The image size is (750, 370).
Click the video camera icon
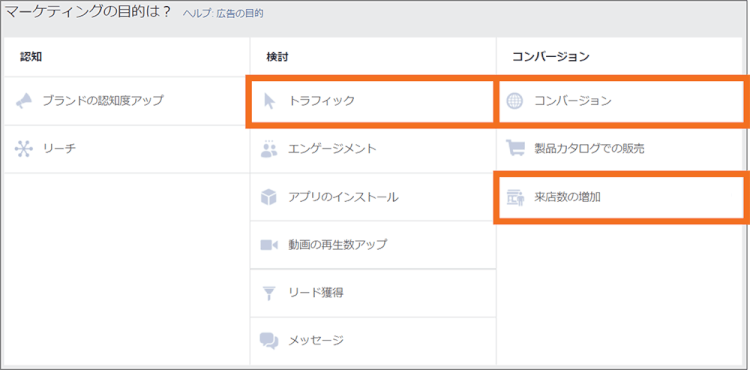pos(269,245)
